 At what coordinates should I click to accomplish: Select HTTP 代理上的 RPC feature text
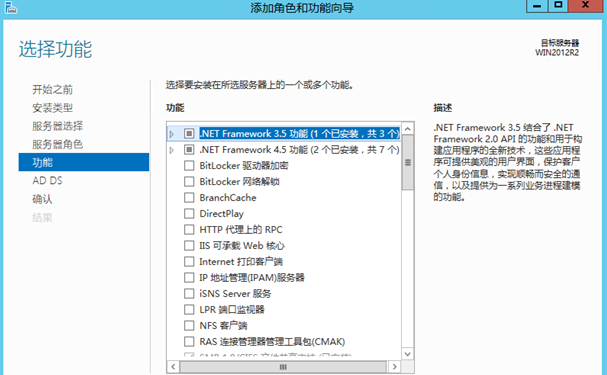tap(241, 229)
